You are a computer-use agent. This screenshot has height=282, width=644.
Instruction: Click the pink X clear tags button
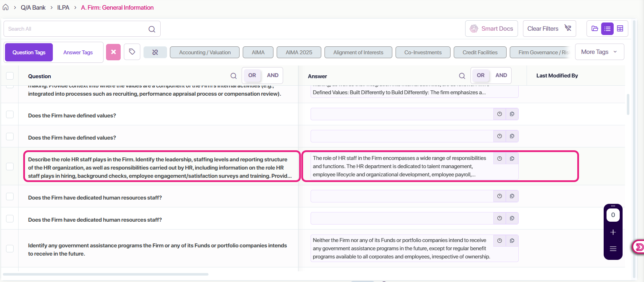coord(114,52)
